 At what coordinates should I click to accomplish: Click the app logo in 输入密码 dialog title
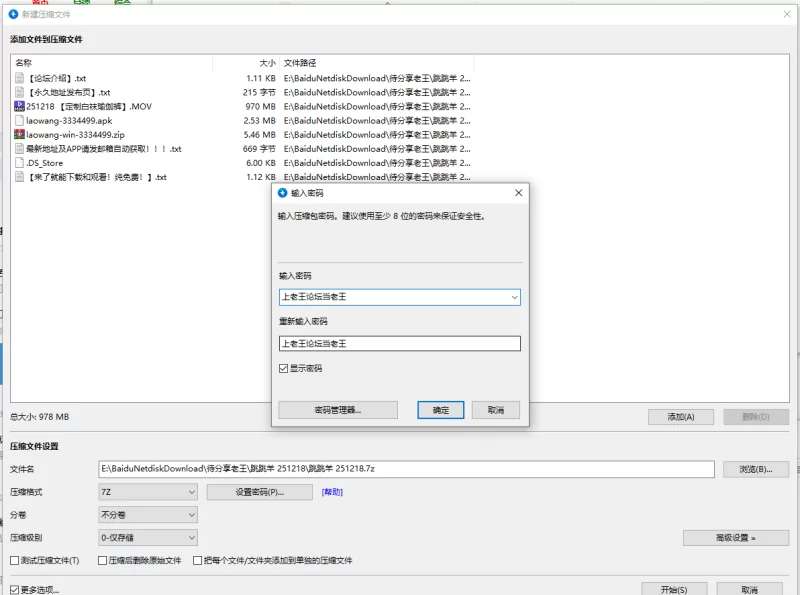282,193
